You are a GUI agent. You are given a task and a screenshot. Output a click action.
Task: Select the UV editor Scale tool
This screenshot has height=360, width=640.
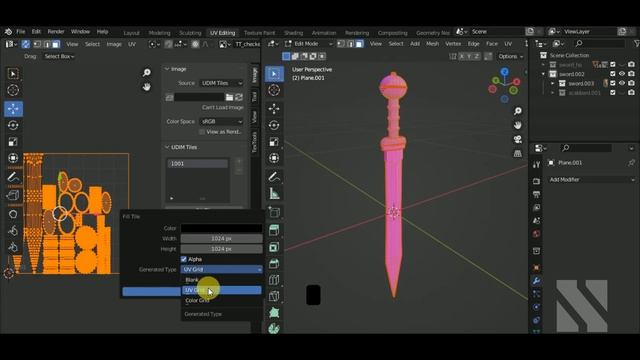(13, 142)
